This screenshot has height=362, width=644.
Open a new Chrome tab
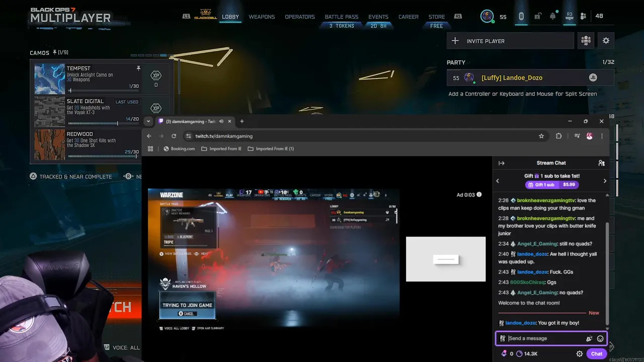click(242, 121)
